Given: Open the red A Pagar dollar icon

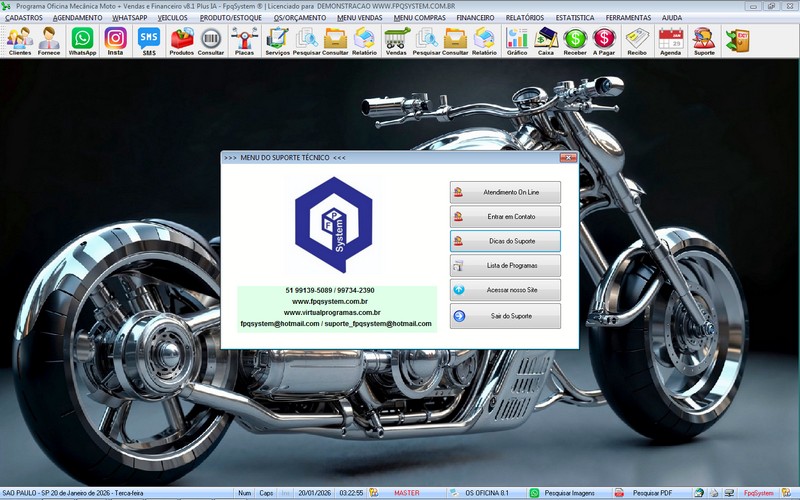Looking at the screenshot, I should tap(604, 41).
